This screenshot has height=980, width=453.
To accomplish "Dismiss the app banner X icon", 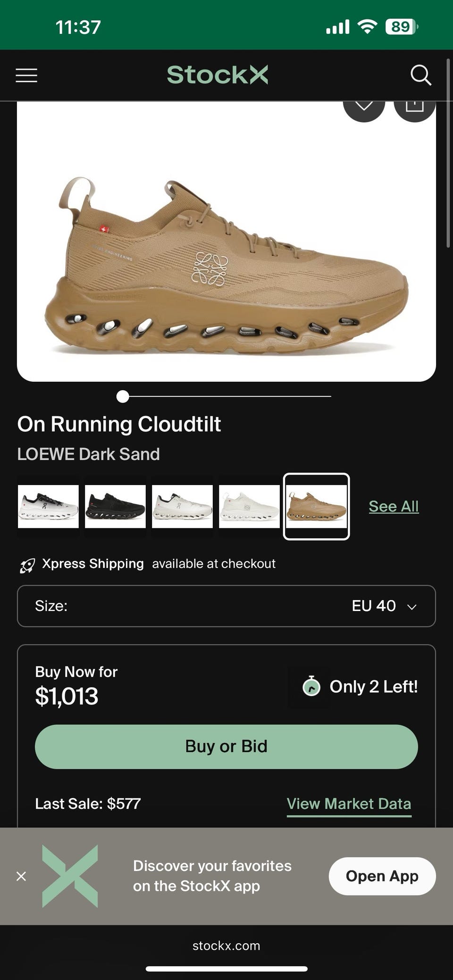I will 21,876.
